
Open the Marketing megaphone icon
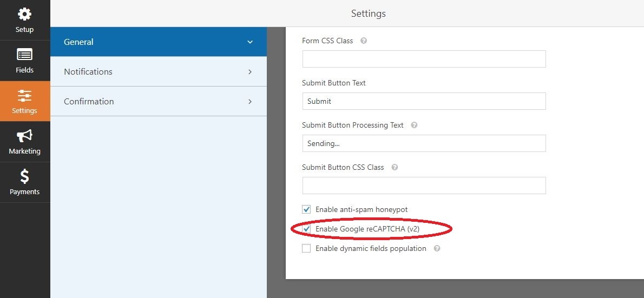[x=24, y=136]
